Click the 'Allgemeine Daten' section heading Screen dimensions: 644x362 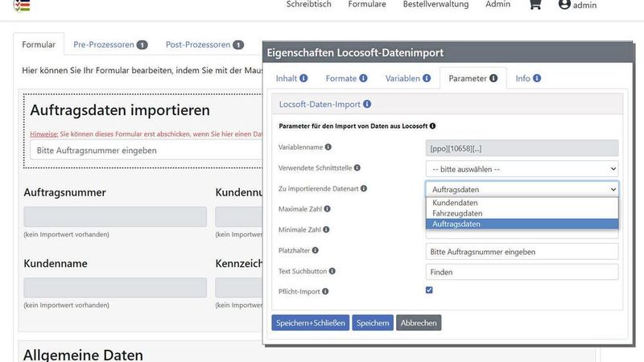pyautogui.click(x=83, y=355)
